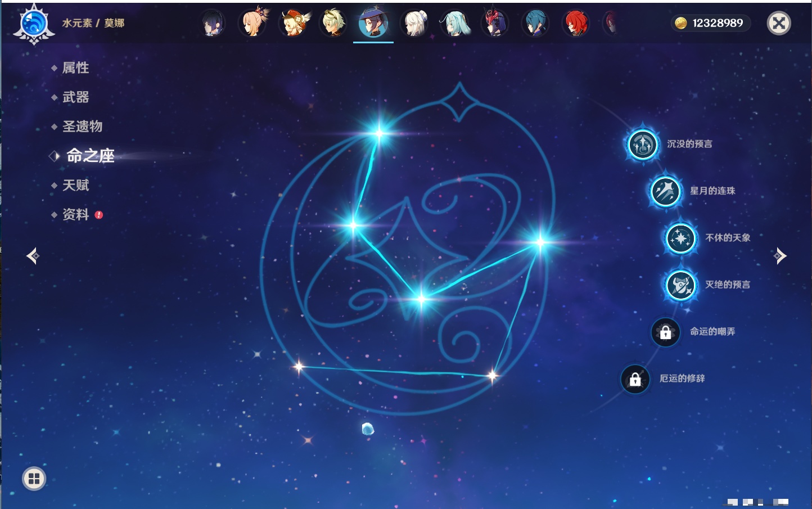Click the 灭绝的预言 label
This screenshot has height=509, width=812.
728,285
